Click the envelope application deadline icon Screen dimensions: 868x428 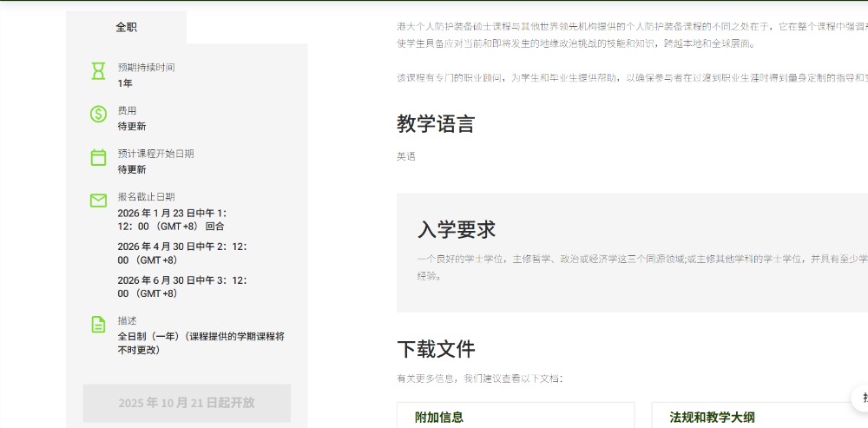(98, 201)
